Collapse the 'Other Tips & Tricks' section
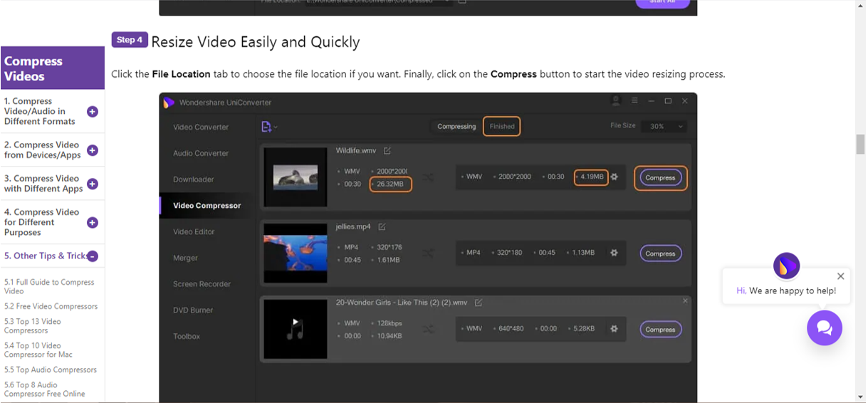 (x=93, y=256)
